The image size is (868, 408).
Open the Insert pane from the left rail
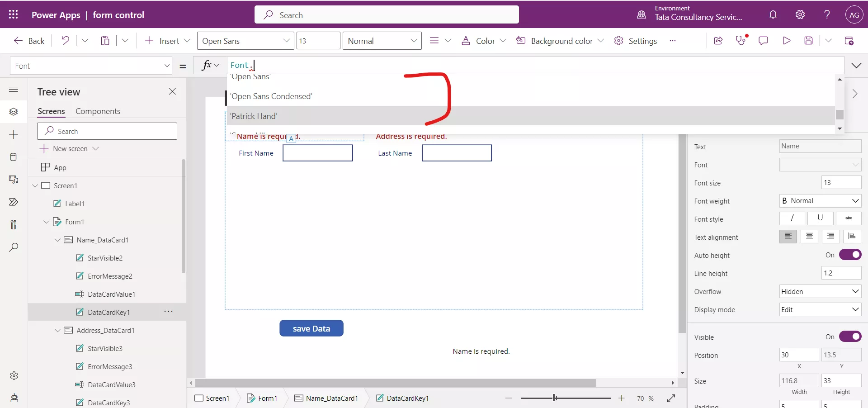(14, 134)
